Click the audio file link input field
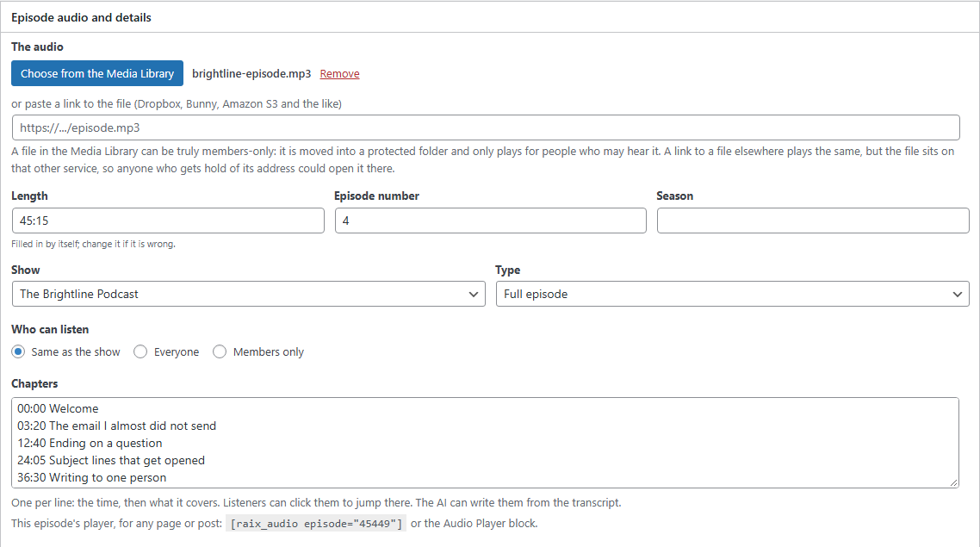This screenshot has height=547, width=980. (486, 127)
